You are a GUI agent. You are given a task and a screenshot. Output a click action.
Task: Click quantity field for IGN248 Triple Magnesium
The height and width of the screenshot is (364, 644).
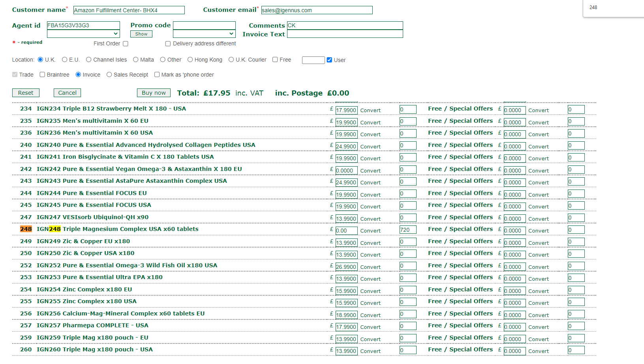click(407, 230)
